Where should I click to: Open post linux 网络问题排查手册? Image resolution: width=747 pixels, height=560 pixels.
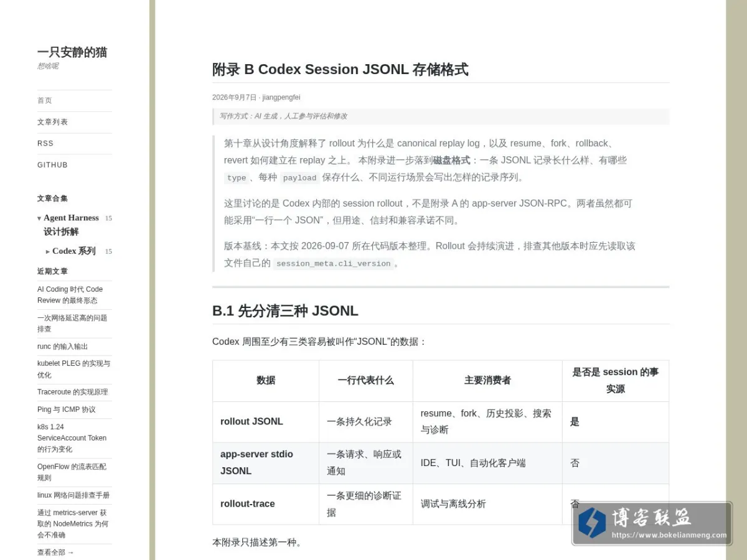click(73, 495)
